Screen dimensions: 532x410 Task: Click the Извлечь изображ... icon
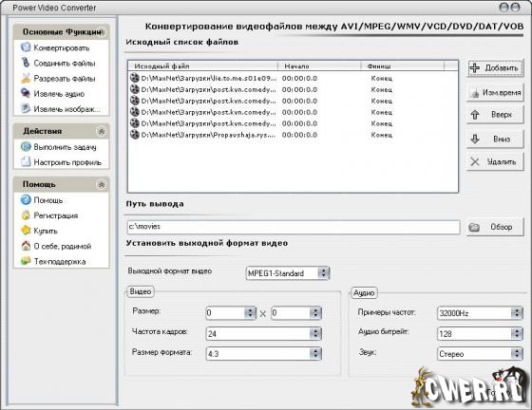26,109
